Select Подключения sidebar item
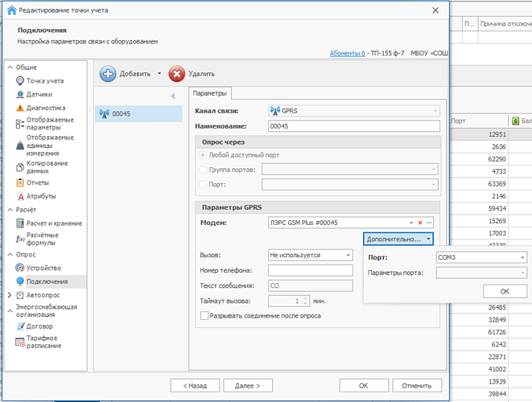The height and width of the screenshot is (402, 532). pyautogui.click(x=42, y=281)
